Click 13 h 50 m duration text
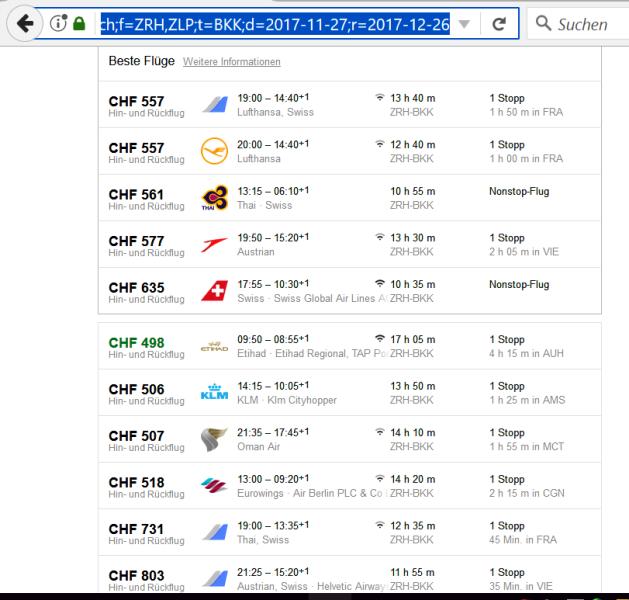629x600 pixels. tap(413, 386)
